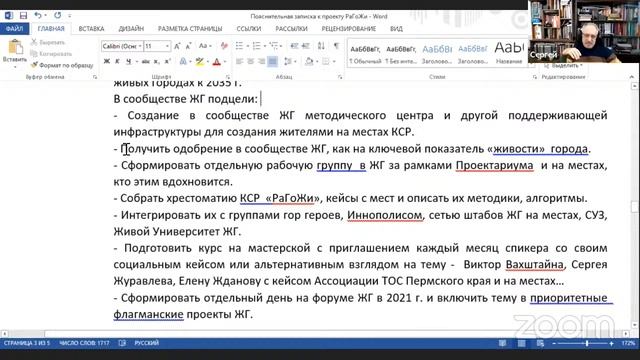
Task: Toggle underline formatting (Ч)
Action: (129, 62)
